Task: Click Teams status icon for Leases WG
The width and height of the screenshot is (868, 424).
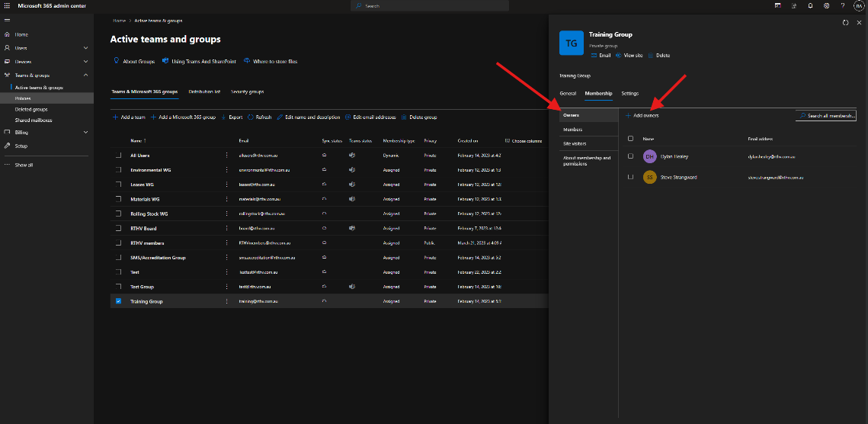Action: [x=351, y=185]
